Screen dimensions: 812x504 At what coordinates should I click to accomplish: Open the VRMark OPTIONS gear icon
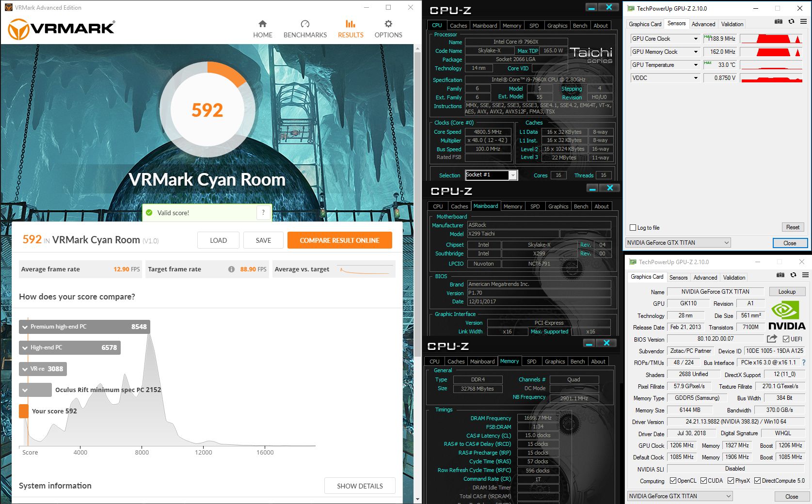pos(388,24)
